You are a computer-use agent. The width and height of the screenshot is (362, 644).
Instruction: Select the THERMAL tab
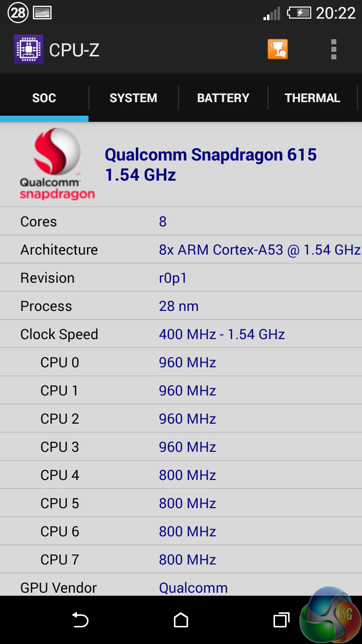point(312,98)
